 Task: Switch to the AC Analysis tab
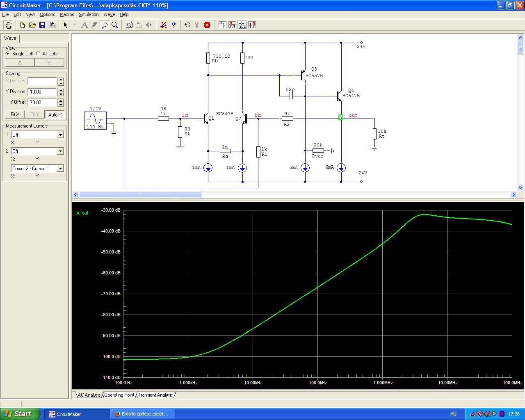coord(89,395)
